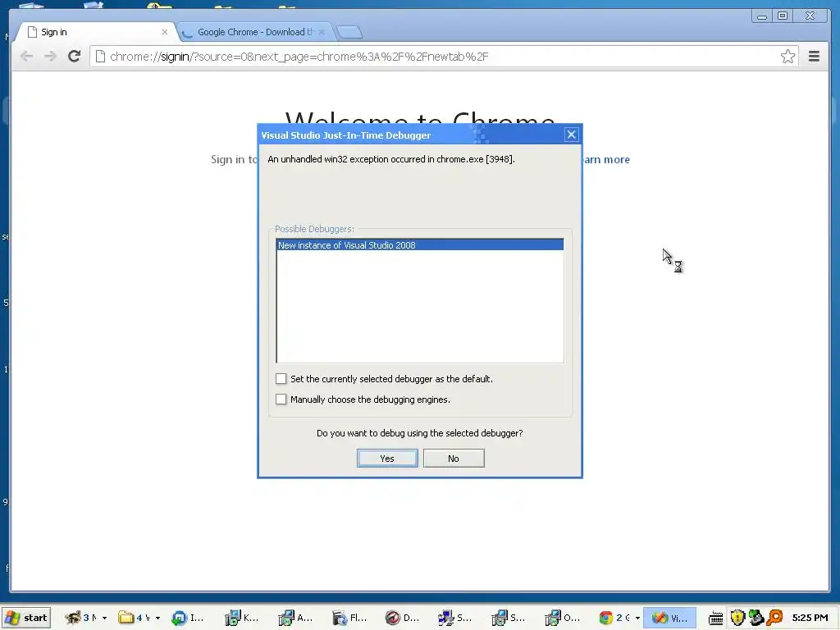Click empty area of Possible Debuggers list
840x630 pixels.
pyautogui.click(x=420, y=306)
